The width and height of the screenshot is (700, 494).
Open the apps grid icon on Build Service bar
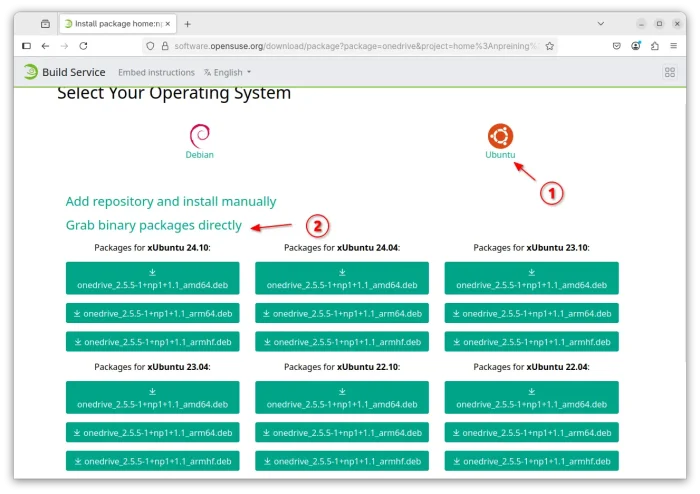tap(670, 72)
